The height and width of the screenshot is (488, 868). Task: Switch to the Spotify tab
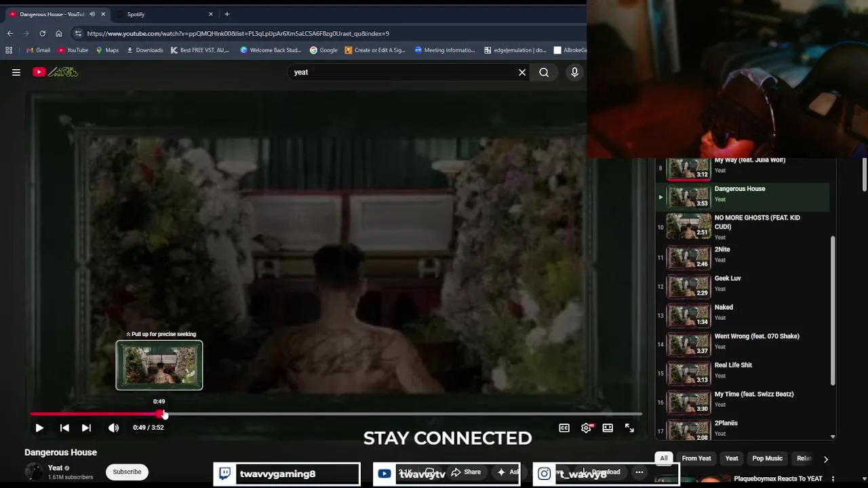pos(165,14)
